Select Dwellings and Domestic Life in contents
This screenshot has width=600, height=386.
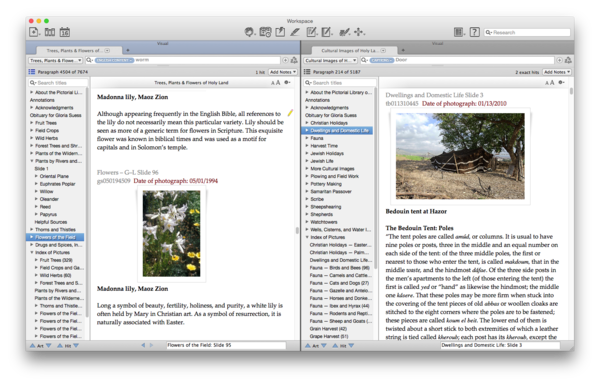pyautogui.click(x=338, y=130)
